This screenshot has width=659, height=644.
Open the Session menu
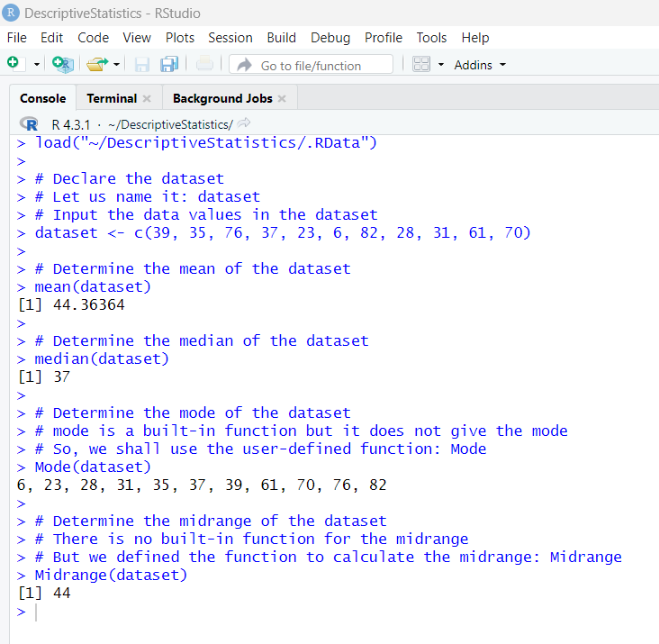coord(230,38)
